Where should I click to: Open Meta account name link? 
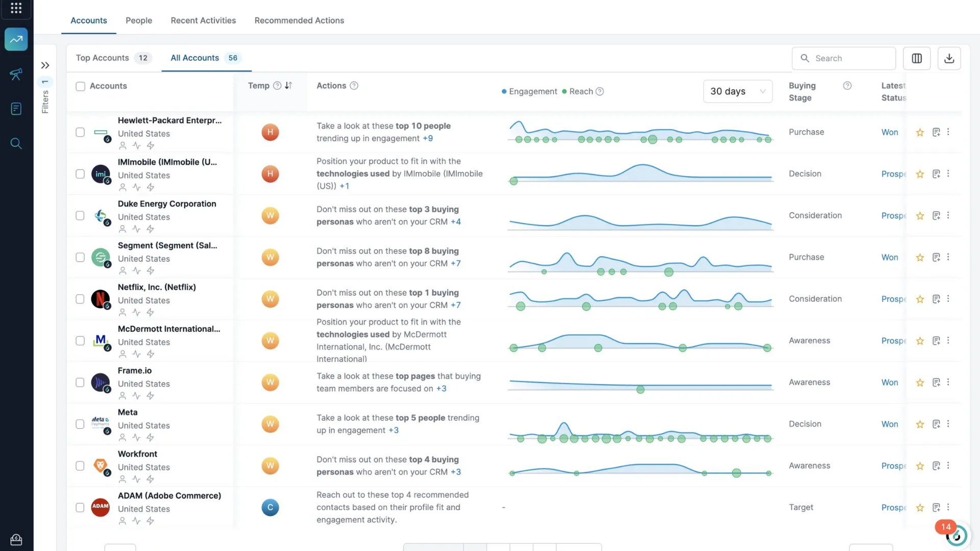pos(128,412)
